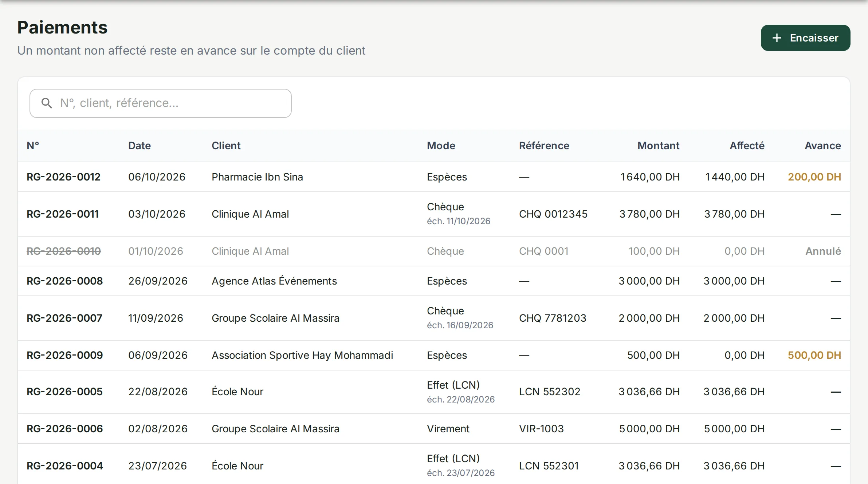
Task: Click the 200,00 DH avance amount
Action: tap(814, 177)
